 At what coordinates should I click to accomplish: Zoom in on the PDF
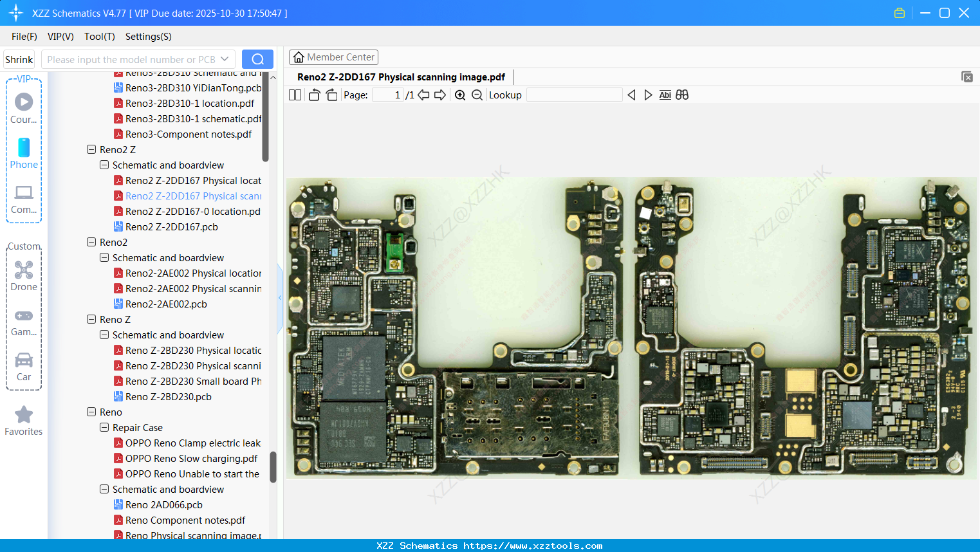[460, 95]
